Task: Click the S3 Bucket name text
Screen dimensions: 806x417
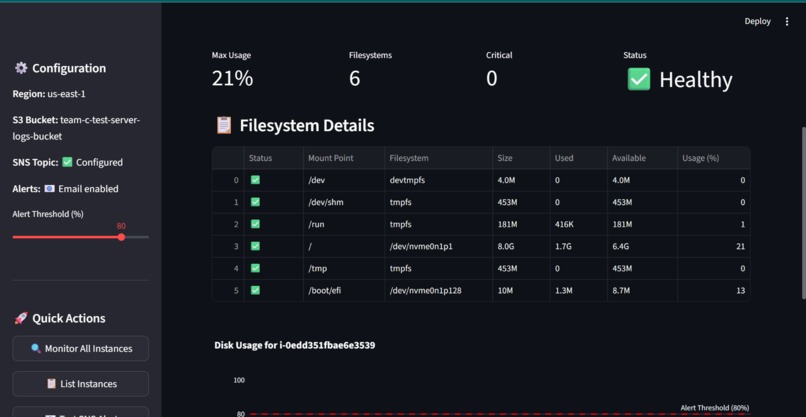Action: (x=76, y=128)
